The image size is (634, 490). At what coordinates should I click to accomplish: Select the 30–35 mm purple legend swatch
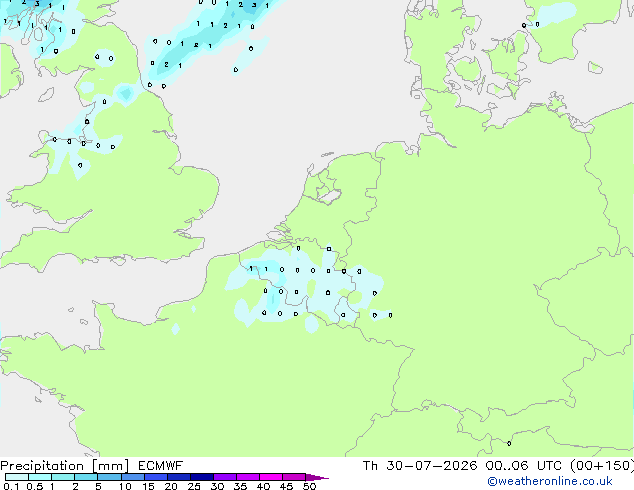pyautogui.click(x=225, y=477)
